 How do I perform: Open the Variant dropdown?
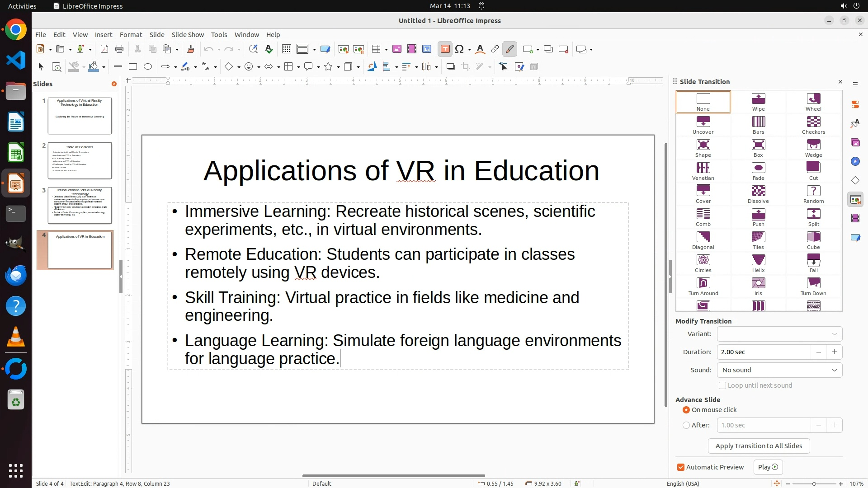(x=779, y=334)
